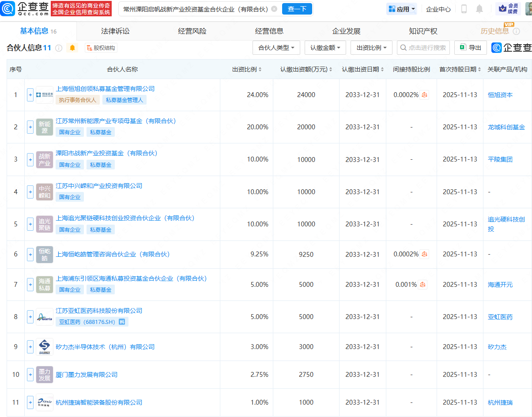Click the orange alert bell beside 合伙人信息
This screenshot has width=532, height=417.
click(72, 48)
